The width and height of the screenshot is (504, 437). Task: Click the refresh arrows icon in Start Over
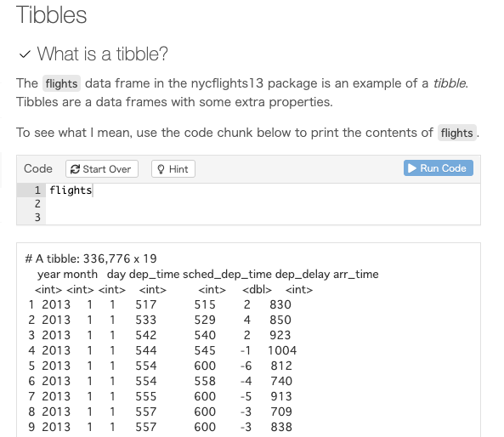tap(75, 169)
